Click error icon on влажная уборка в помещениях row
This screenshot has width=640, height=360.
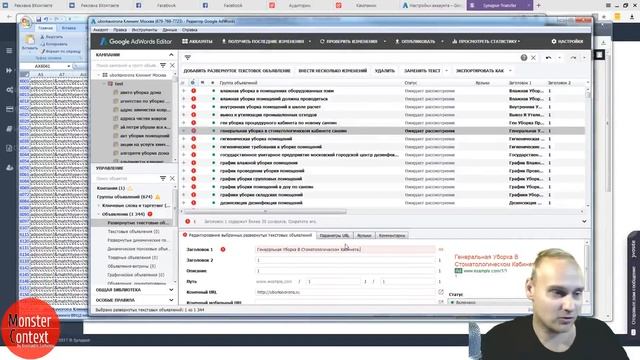pos(193,91)
